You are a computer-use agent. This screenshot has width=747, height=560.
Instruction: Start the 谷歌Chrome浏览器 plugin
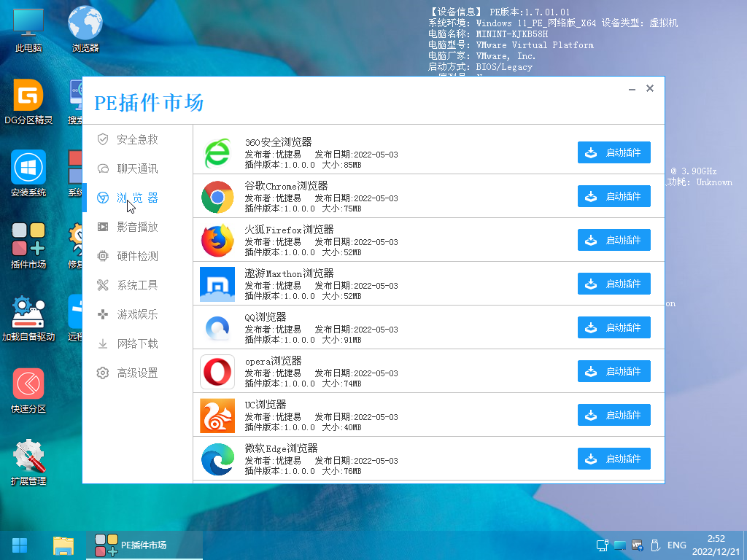[x=614, y=196]
